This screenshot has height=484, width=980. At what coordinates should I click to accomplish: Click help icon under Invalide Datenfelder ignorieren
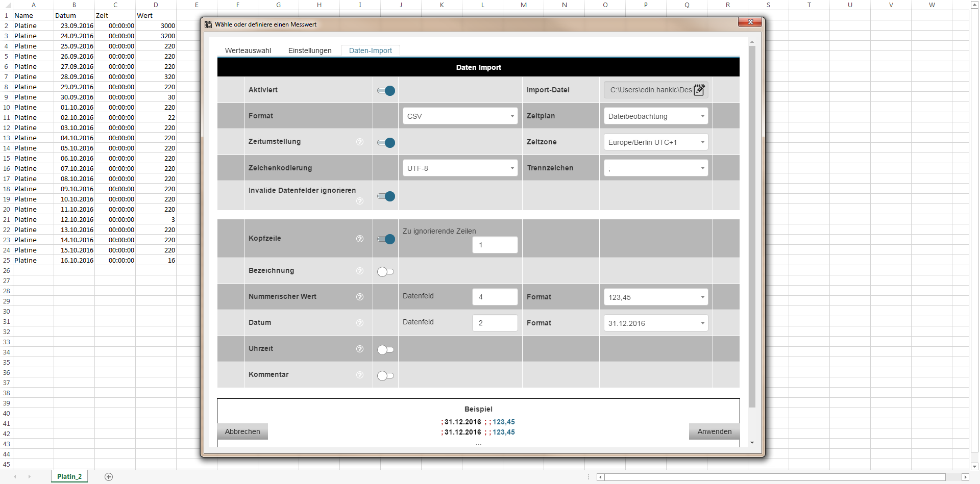click(360, 201)
